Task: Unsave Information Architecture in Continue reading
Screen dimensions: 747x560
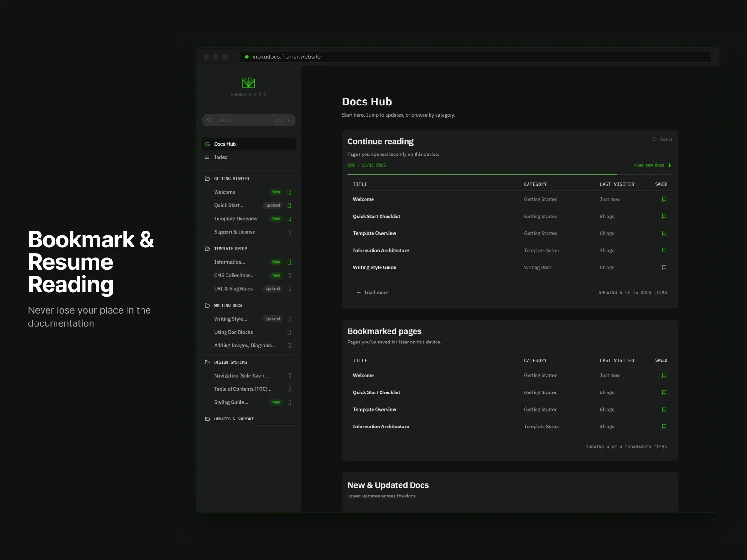Action: coord(664,250)
